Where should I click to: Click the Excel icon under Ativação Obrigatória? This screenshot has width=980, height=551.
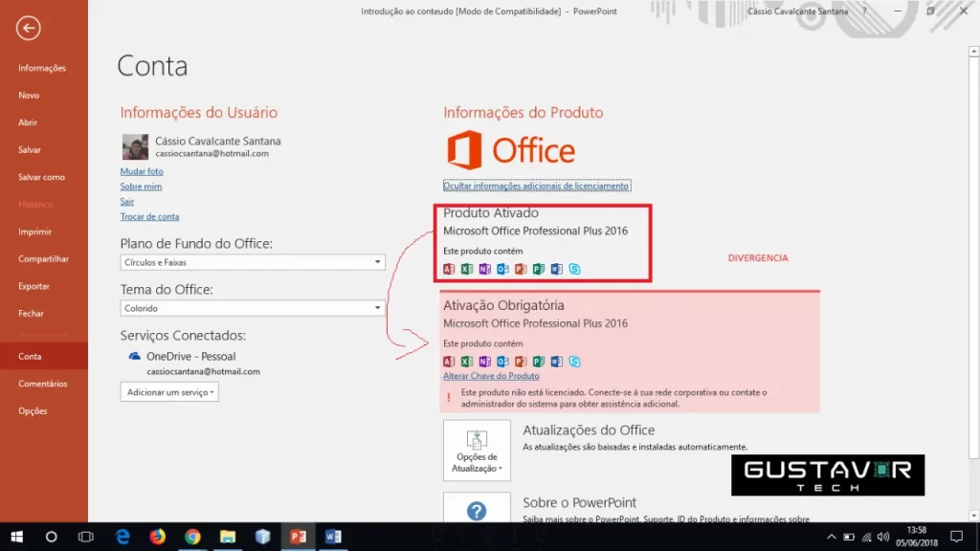tap(467, 362)
